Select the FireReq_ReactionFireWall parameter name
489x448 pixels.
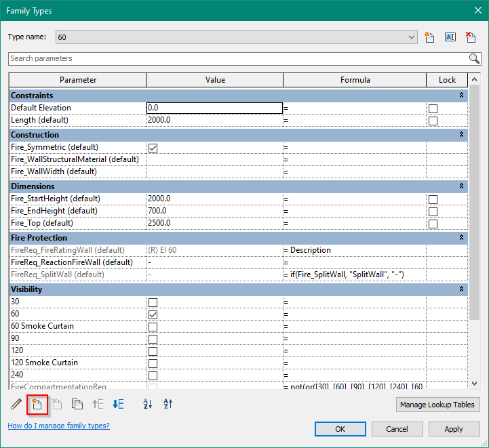point(72,262)
